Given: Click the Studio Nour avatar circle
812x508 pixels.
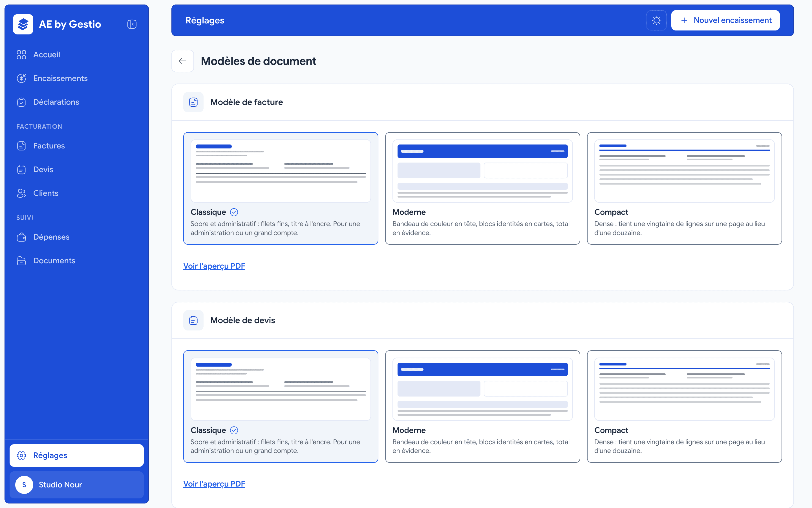Looking at the screenshot, I should tap(24, 485).
